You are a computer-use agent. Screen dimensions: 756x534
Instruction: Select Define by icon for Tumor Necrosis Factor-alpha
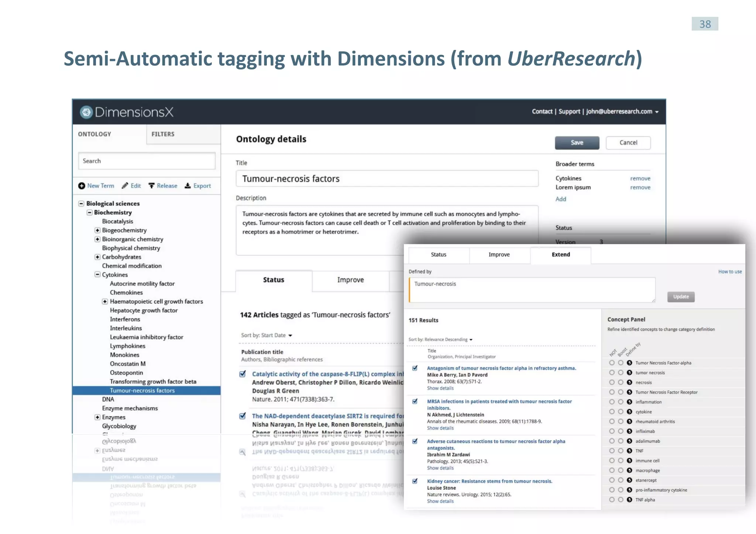tap(629, 363)
